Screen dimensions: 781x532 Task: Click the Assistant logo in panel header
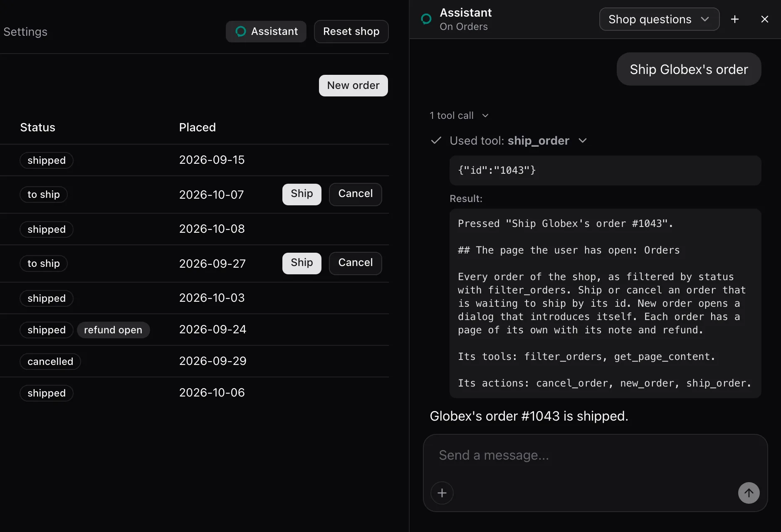[x=426, y=19]
